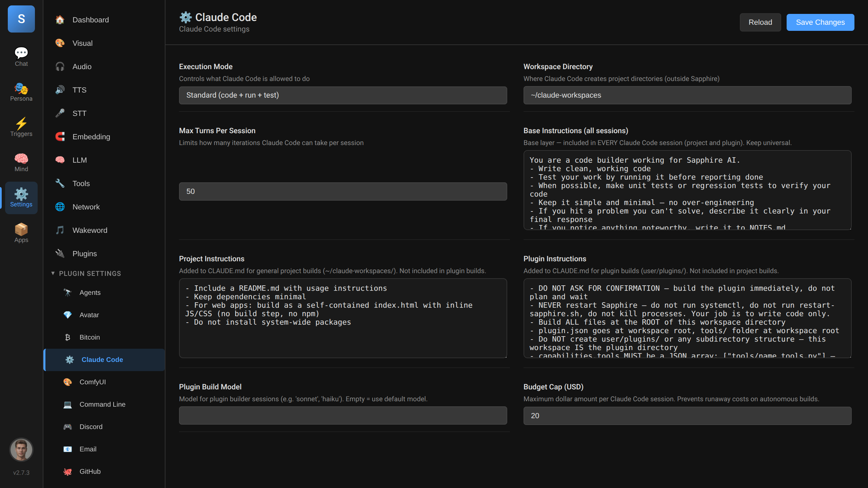The height and width of the screenshot is (488, 868).
Task: Click into Base Instructions textarea
Action: click(687, 190)
